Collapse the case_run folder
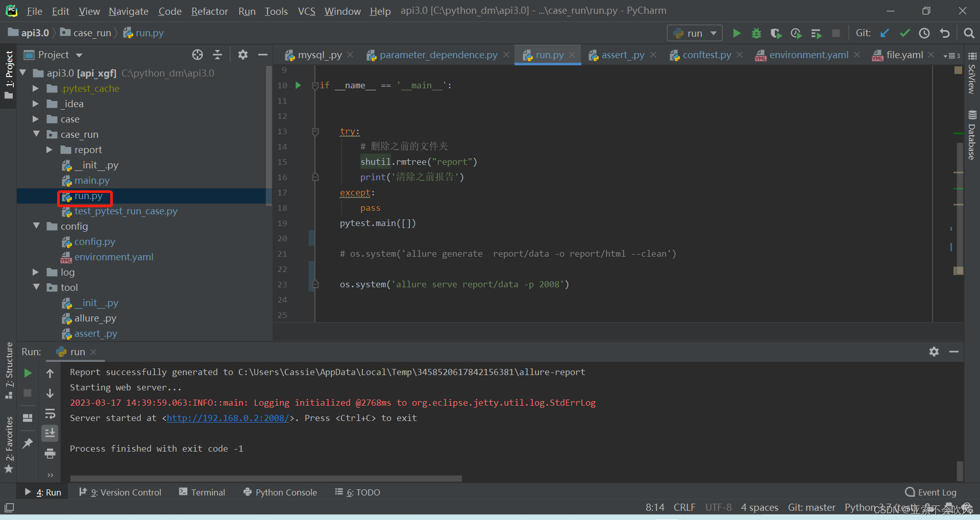980x520 pixels. [x=36, y=134]
